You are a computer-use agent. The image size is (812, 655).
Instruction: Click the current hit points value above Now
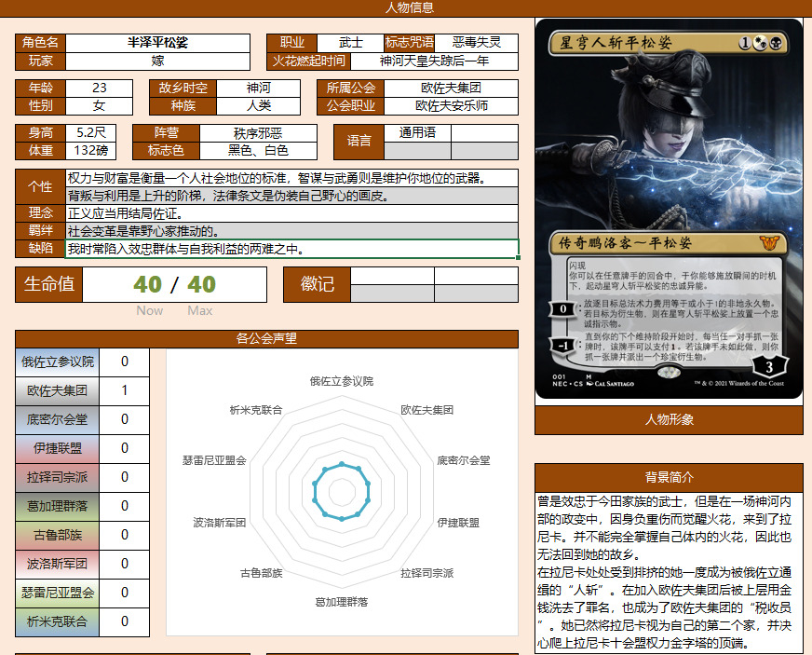tap(147, 284)
